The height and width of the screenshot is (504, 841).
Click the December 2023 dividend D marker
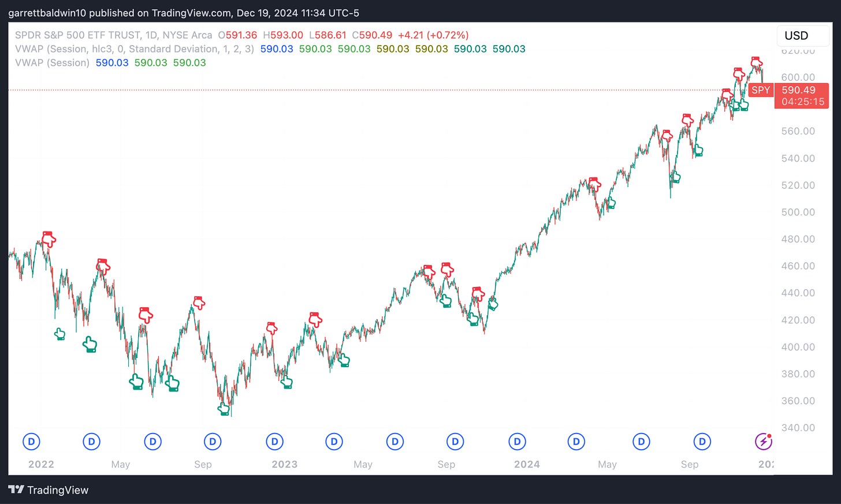pos(517,442)
